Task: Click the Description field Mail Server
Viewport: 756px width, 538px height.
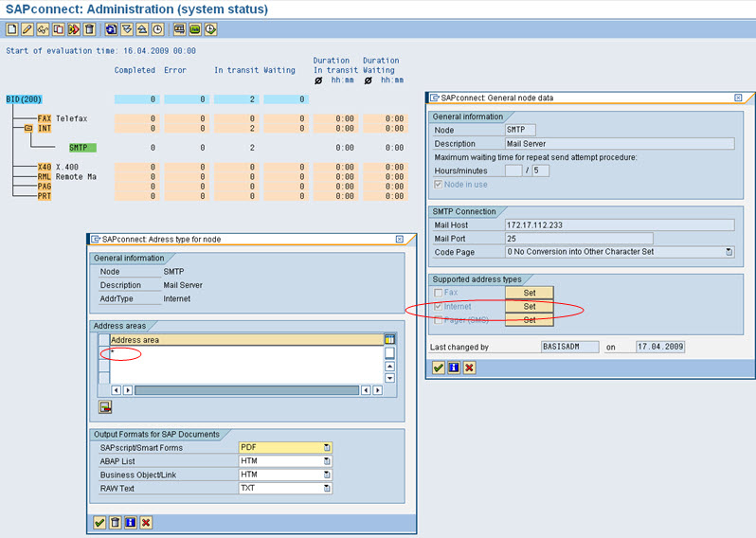Action: pyautogui.click(x=620, y=143)
